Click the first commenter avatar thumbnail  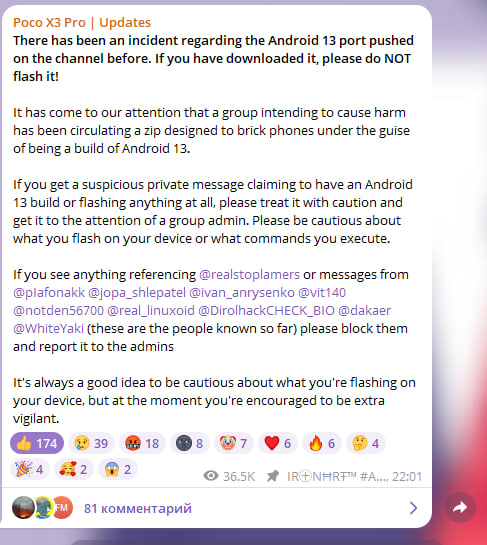(23, 507)
